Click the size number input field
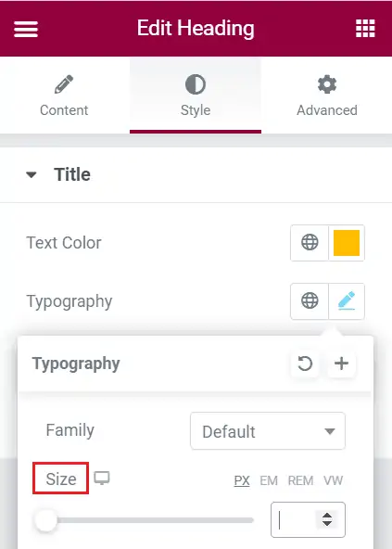 pos(308,520)
